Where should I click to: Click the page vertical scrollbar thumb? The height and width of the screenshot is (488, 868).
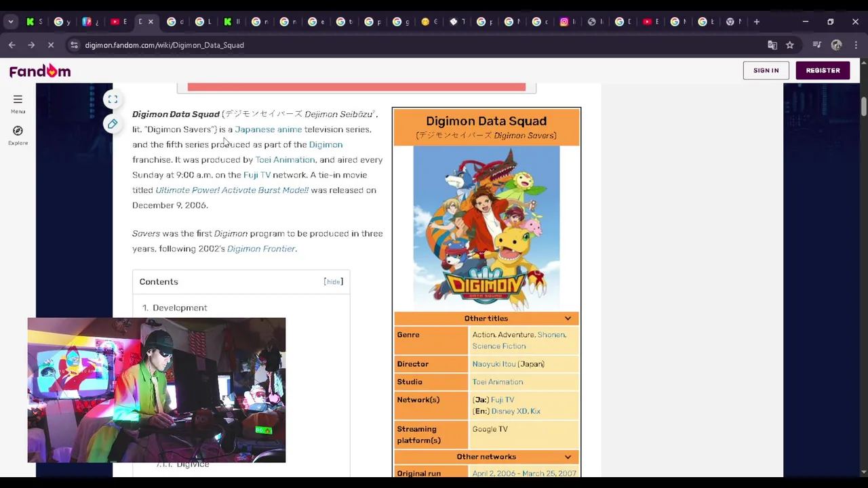tap(863, 106)
